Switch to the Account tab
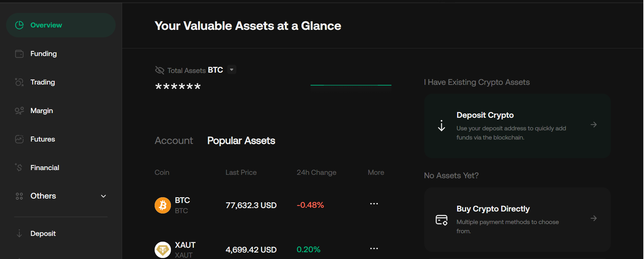 174,141
